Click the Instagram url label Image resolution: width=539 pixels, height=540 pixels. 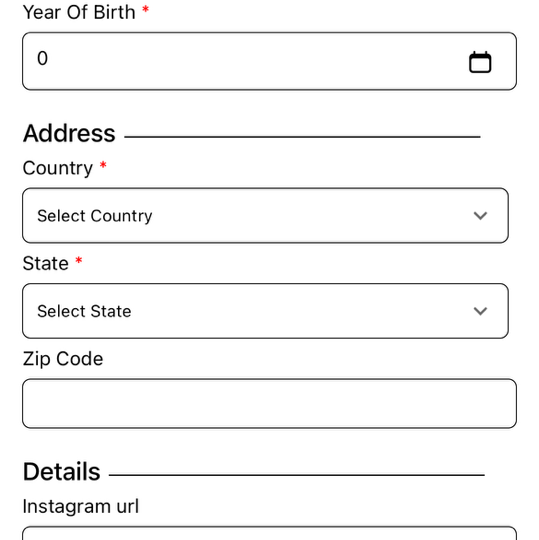pos(81,507)
